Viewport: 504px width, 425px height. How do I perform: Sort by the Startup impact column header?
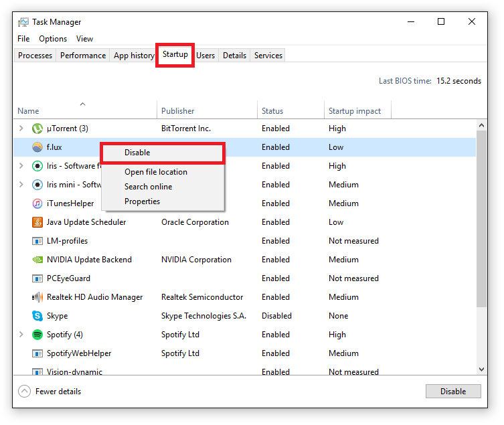point(357,111)
